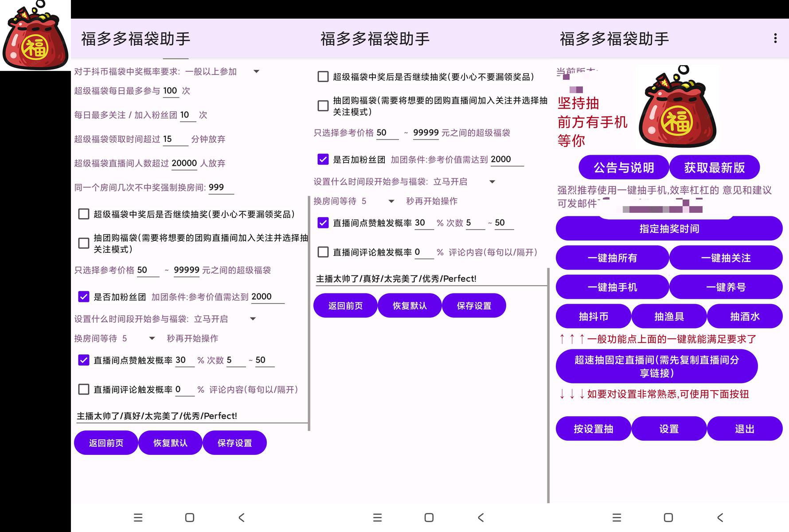Screen dimensions: 789x532
Task: Check 抽团购福袋 option in the middle panel
Action: (x=323, y=106)
